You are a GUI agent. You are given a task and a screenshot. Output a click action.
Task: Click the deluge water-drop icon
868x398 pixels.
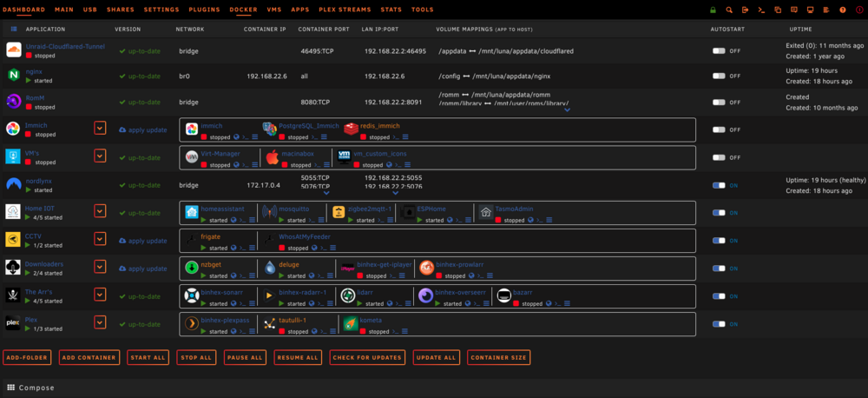[270, 268]
